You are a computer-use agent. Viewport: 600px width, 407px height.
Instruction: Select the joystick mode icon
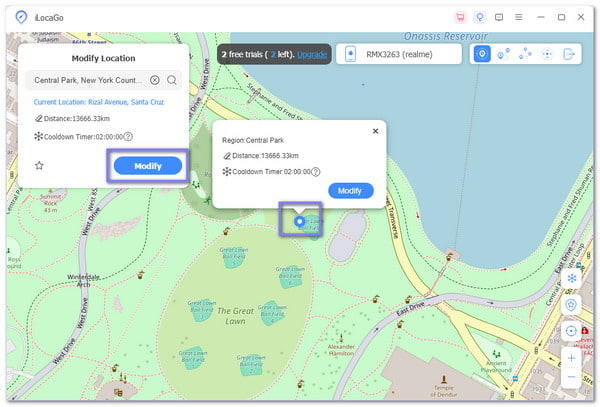(x=547, y=54)
